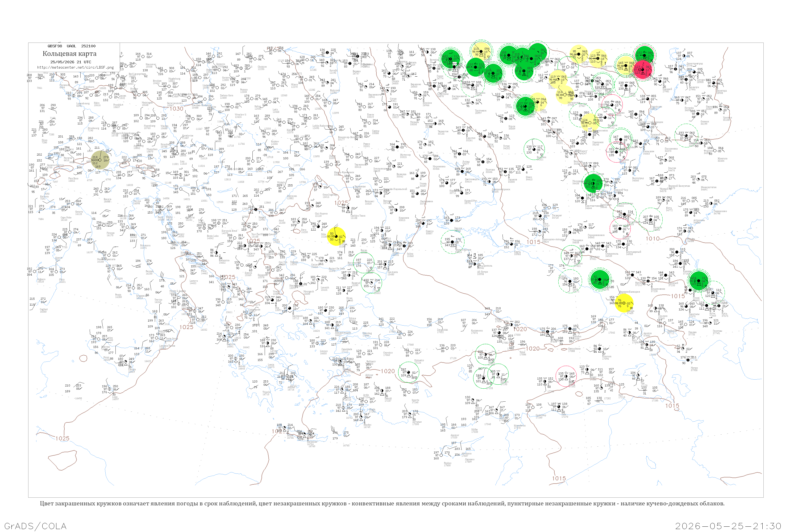Click the dashed green circle above Чёрноморское
This screenshot has height=532, width=798.
pyautogui.click(x=452, y=242)
